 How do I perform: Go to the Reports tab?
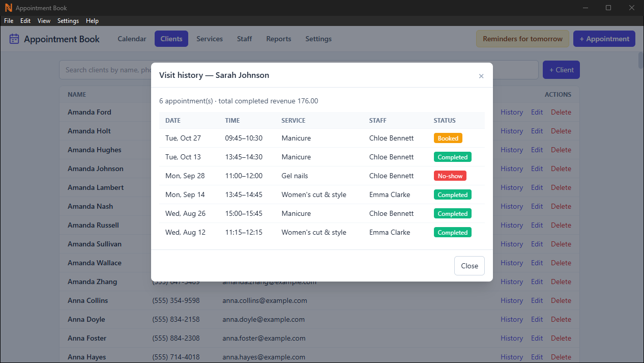279,39
